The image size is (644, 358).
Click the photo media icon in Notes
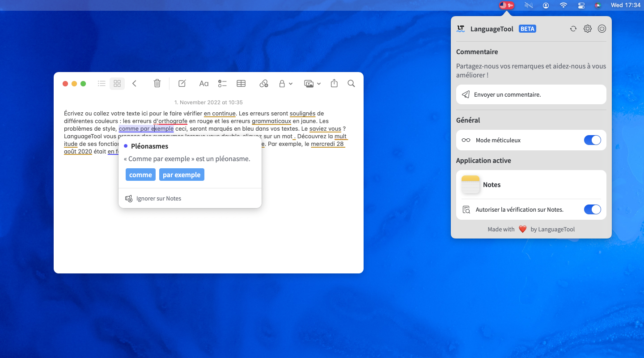coord(309,84)
